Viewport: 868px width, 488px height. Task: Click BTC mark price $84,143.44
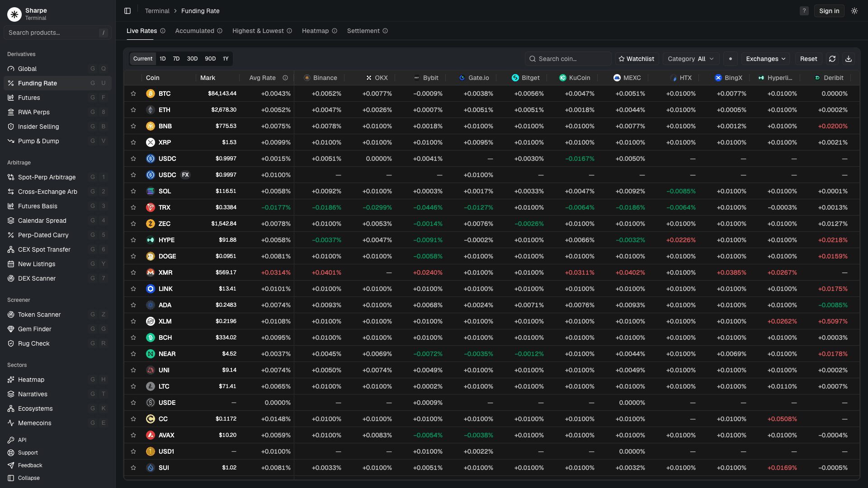pyautogui.click(x=222, y=94)
